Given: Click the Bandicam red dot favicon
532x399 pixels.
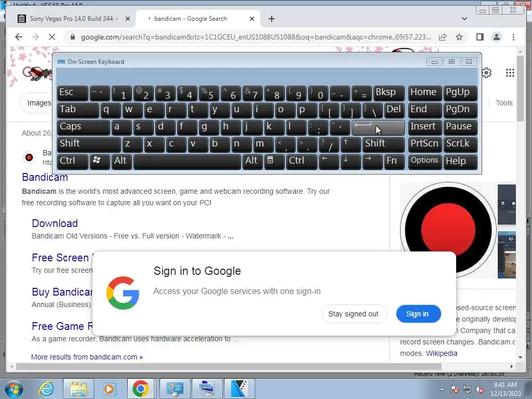Looking at the screenshot, I should pos(29,157).
